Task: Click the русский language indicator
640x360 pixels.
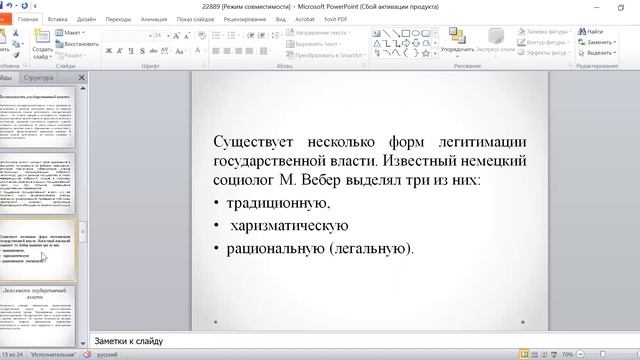Action: point(107,355)
